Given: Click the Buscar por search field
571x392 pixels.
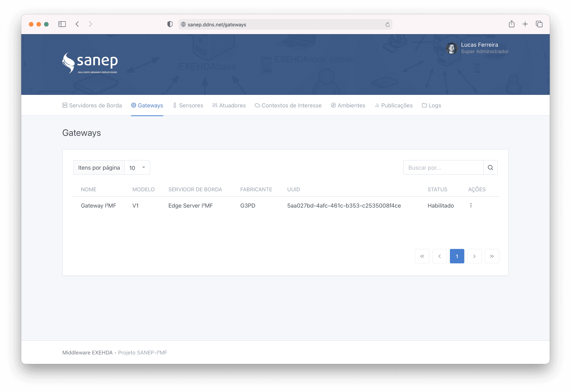Looking at the screenshot, I should tap(443, 168).
